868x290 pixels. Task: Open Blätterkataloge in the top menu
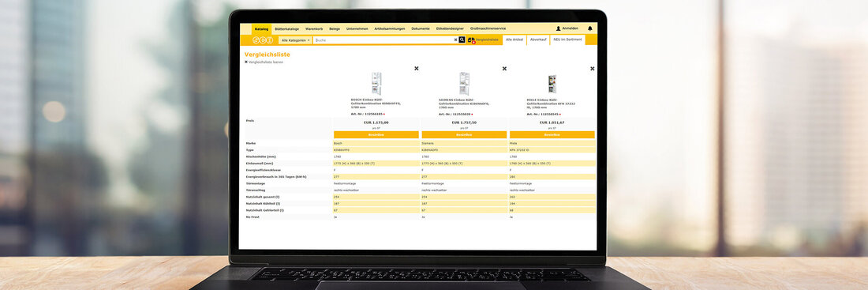[286, 28]
